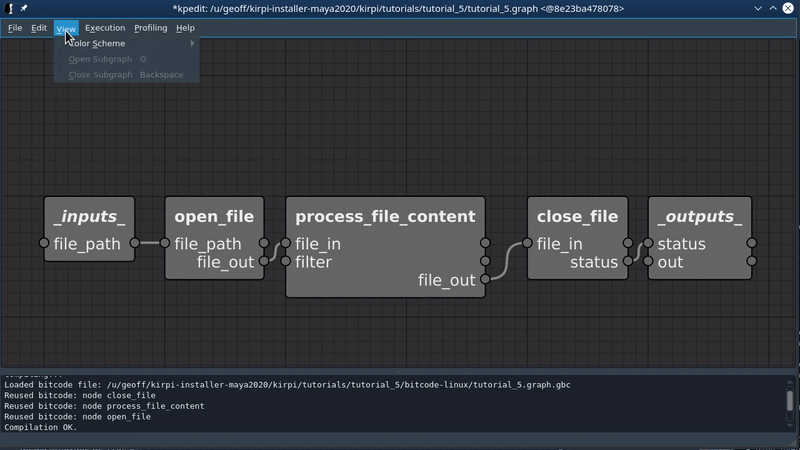Screen dimensions: 800x450
Task: Click the status output port on close_file node
Action: (628, 261)
